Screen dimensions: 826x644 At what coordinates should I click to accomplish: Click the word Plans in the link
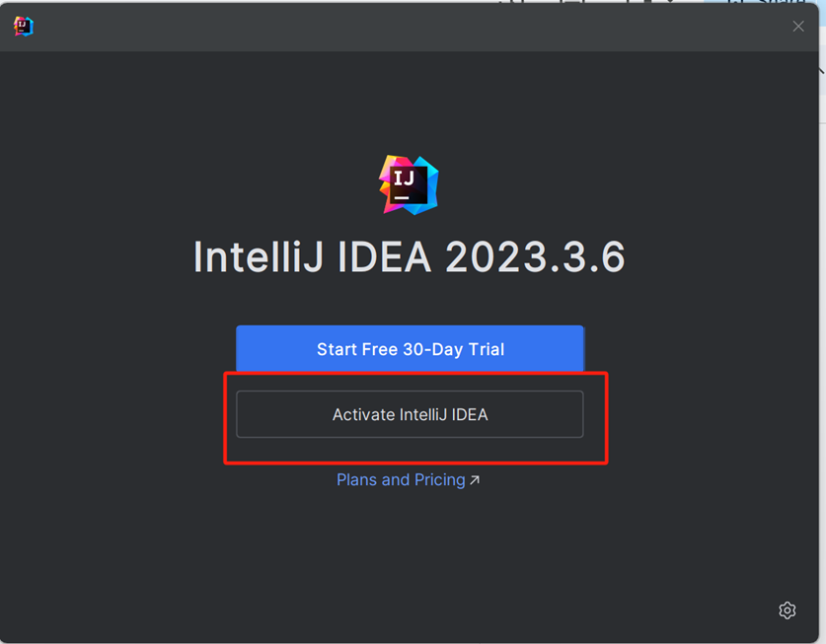click(356, 480)
